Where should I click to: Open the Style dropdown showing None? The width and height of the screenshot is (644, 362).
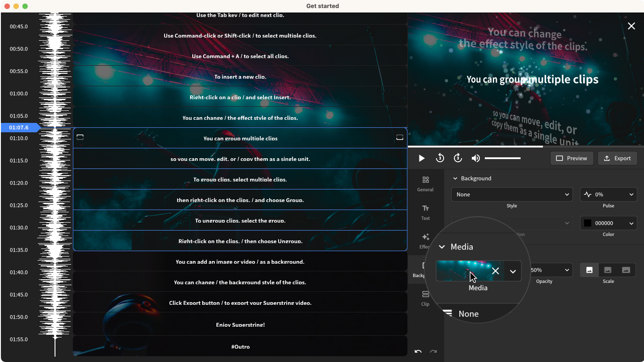512,194
